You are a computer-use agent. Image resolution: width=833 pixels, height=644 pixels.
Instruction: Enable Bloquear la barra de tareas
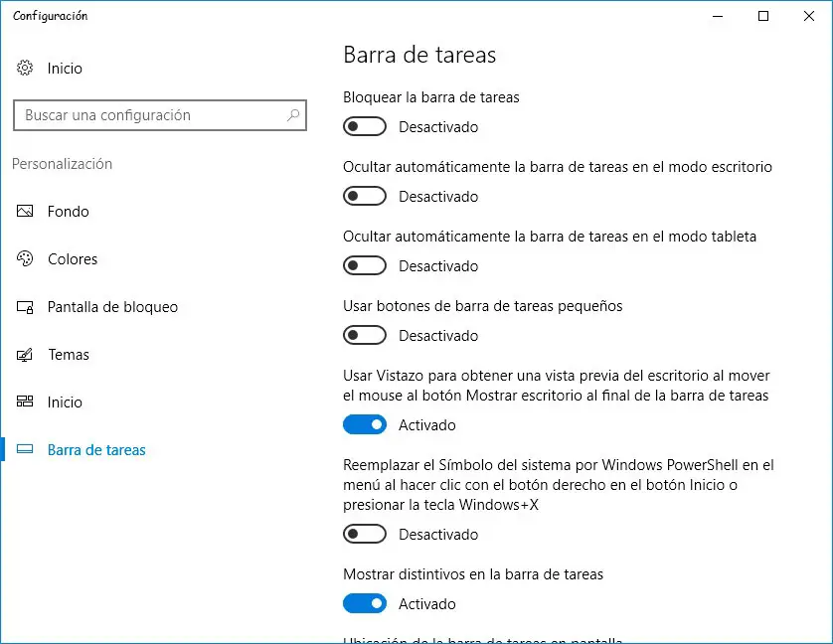[364, 127]
